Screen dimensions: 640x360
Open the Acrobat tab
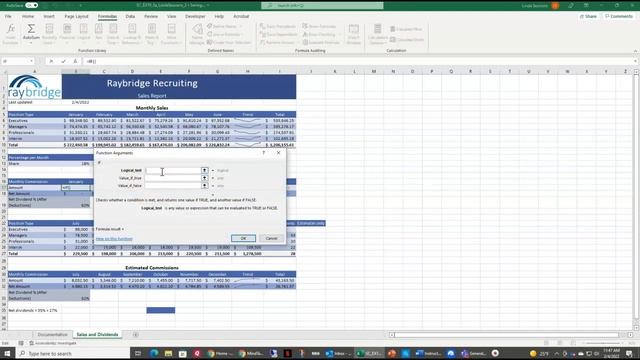pos(241,16)
